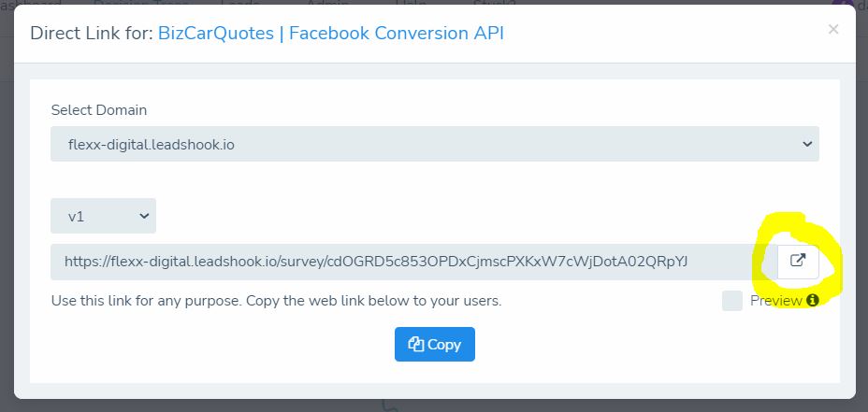Click the clipboard icon inside Copy button
This screenshot has height=412, width=868.
point(415,345)
